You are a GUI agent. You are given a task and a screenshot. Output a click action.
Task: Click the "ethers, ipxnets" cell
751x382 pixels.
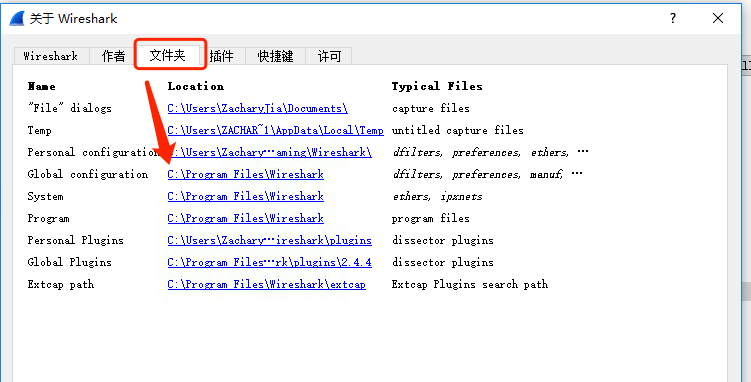tap(437, 196)
